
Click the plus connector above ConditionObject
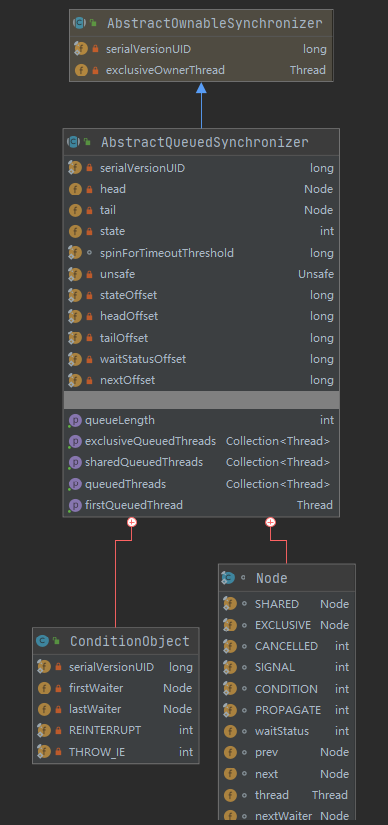click(x=132, y=522)
